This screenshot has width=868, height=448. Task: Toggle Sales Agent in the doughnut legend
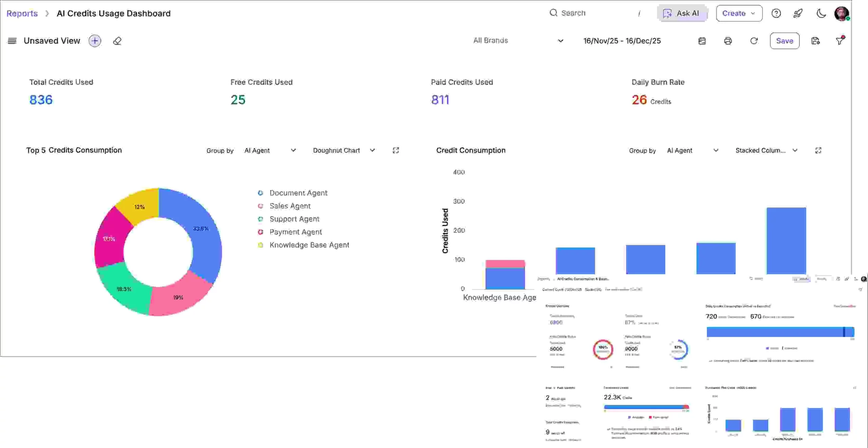coord(290,206)
